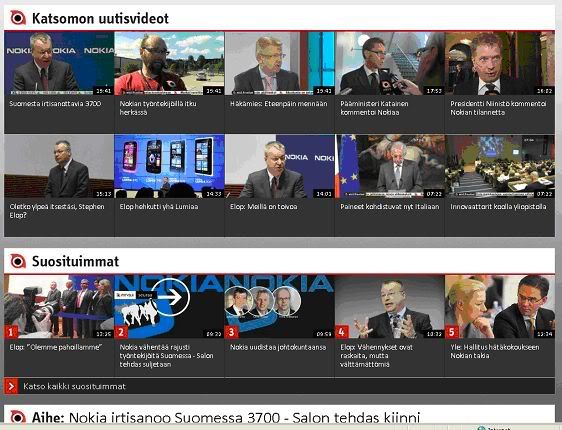Open the number 1 popular video thumbnail
The height and width of the screenshot is (430, 562).
(x=59, y=307)
